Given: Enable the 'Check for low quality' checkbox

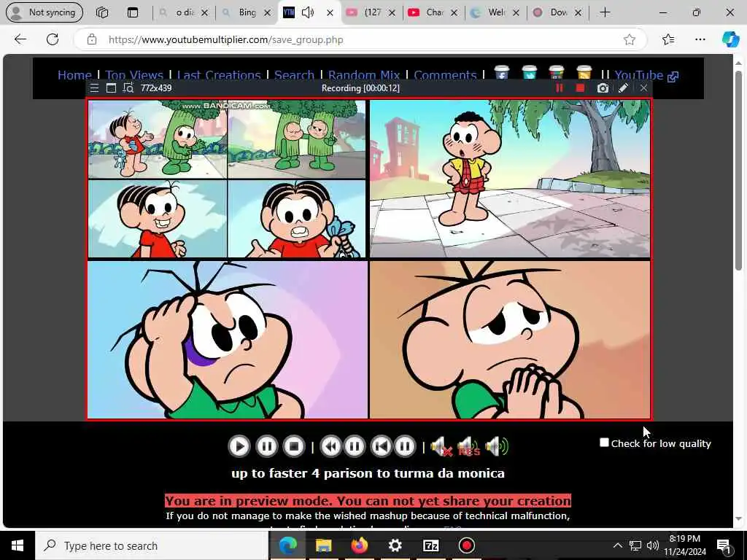Looking at the screenshot, I should (x=604, y=443).
